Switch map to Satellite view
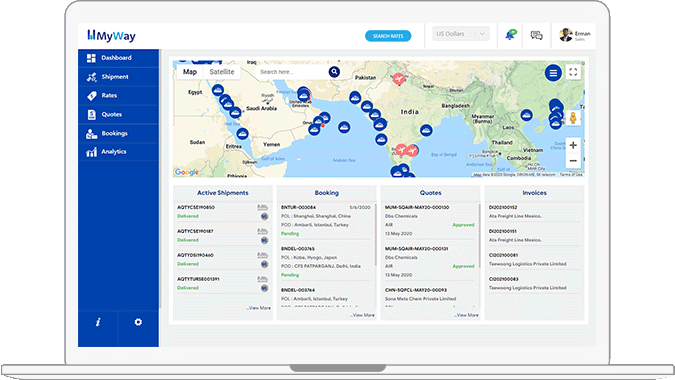This screenshot has height=380, width=675. pos(222,72)
